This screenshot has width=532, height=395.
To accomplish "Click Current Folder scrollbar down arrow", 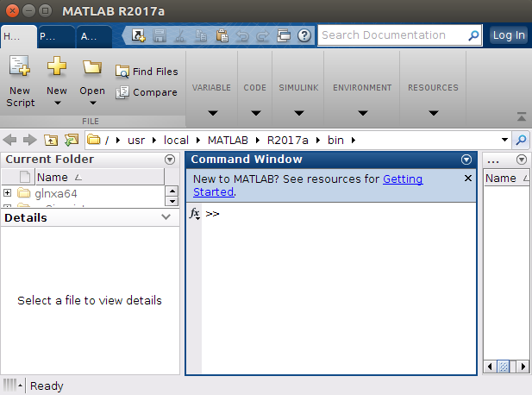I will point(172,201).
